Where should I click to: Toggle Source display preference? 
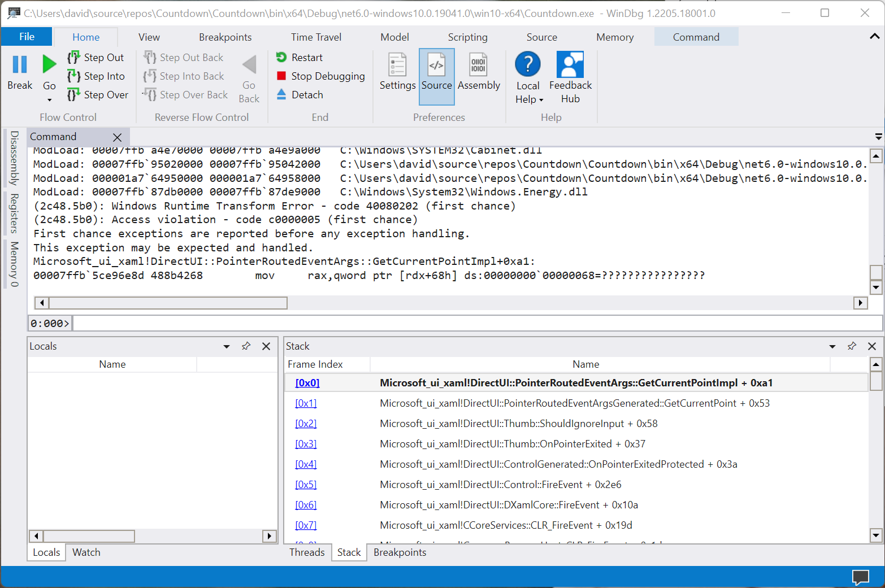(x=436, y=76)
